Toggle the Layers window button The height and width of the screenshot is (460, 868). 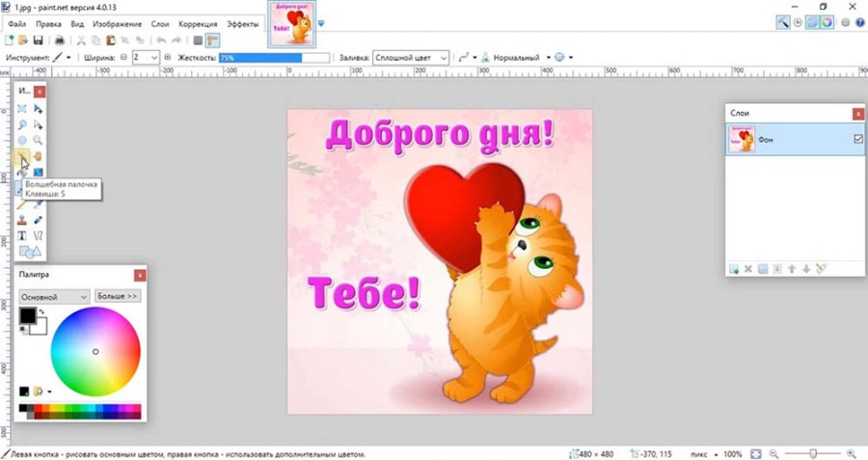(x=812, y=23)
